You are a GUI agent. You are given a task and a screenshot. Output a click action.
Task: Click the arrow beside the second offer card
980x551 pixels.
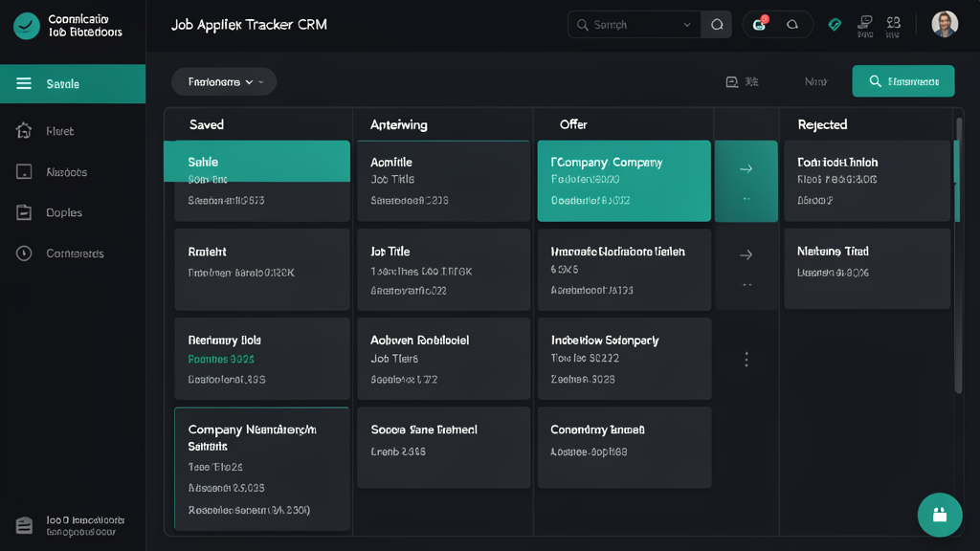coord(746,254)
